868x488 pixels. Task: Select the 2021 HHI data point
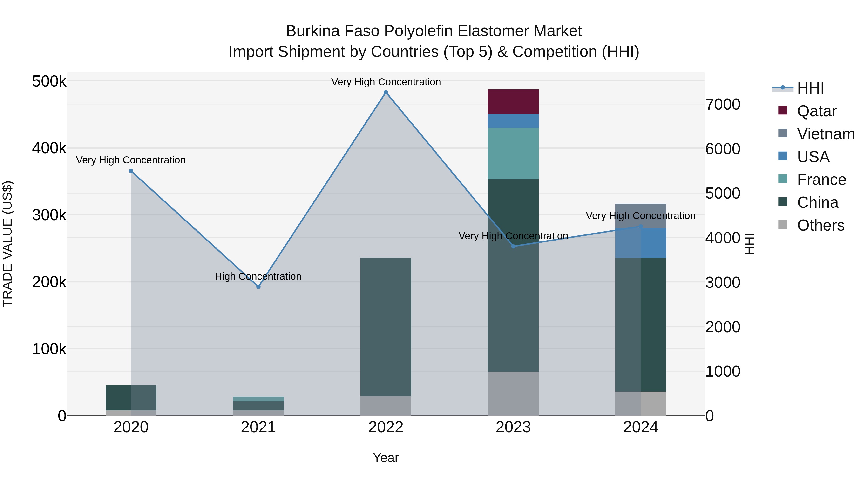(258, 287)
